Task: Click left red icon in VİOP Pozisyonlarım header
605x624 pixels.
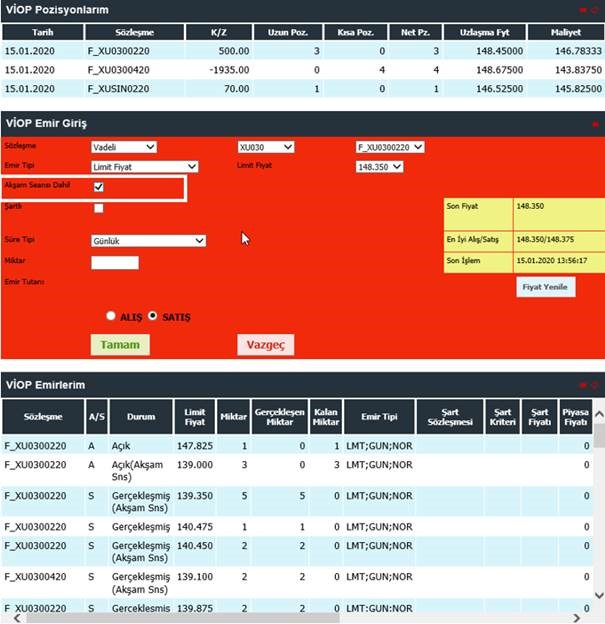Action: coord(582,10)
